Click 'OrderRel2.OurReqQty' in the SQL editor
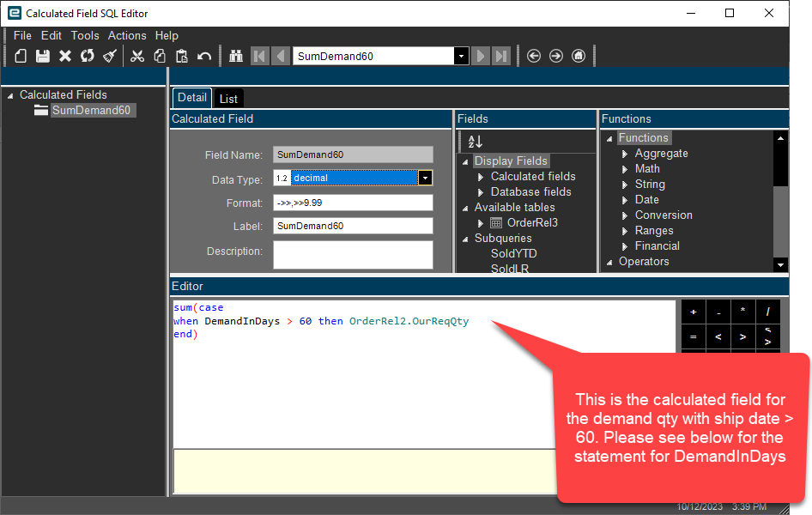The width and height of the screenshot is (812, 515). (x=409, y=321)
